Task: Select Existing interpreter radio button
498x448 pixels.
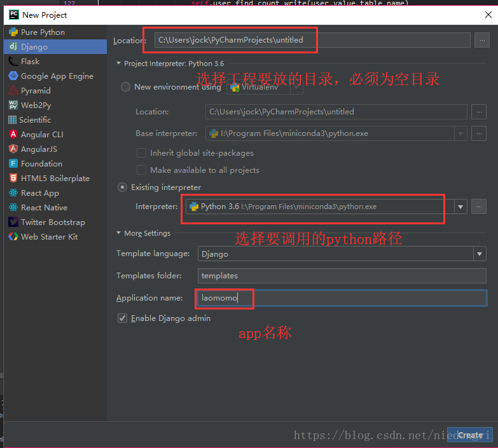Action: [122, 187]
